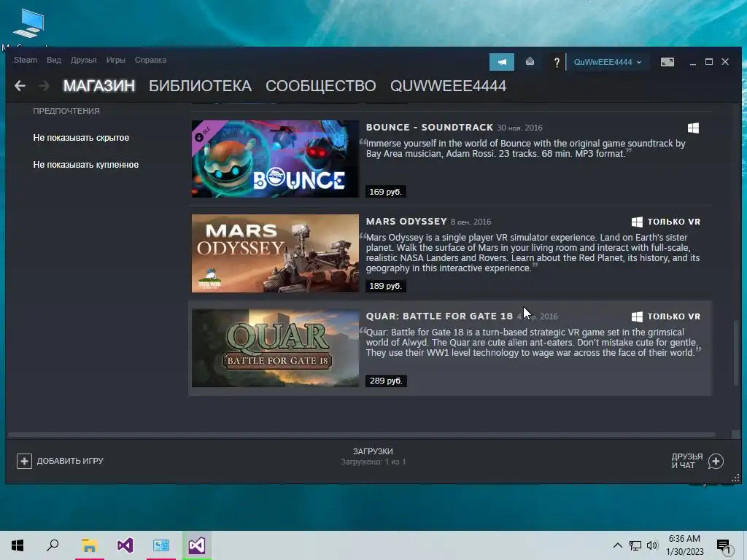
Task: Open the Steam announcements megaphone icon
Action: (502, 62)
